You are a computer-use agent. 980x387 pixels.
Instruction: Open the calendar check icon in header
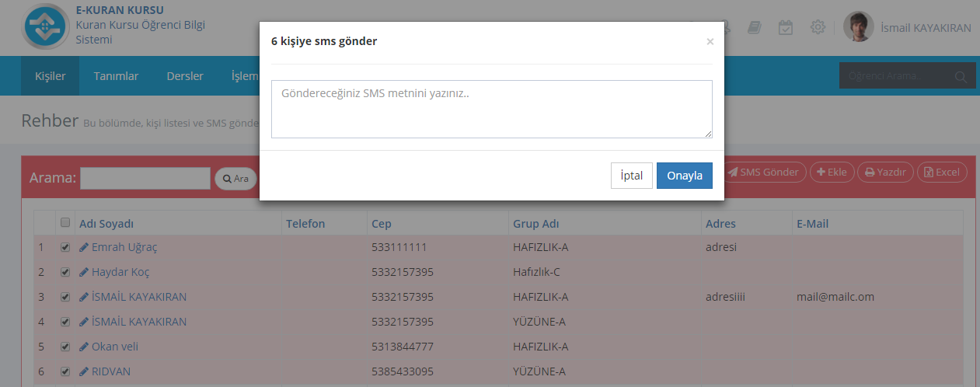point(786,27)
